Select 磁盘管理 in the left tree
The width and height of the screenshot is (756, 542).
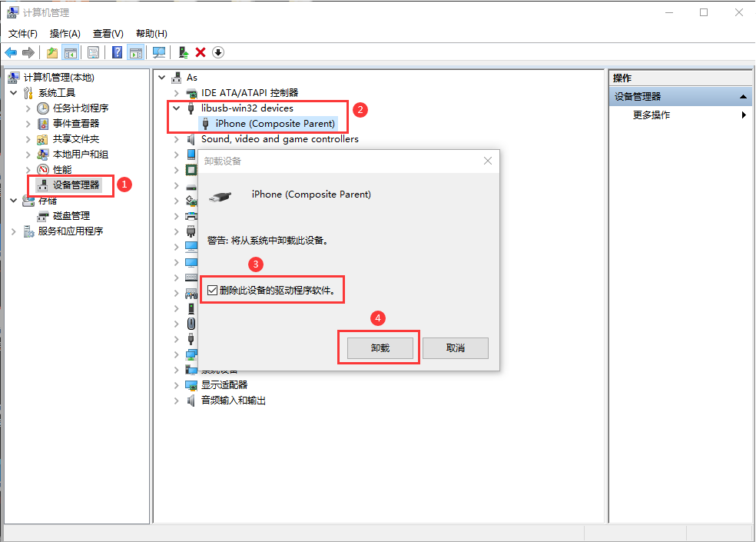(x=71, y=216)
